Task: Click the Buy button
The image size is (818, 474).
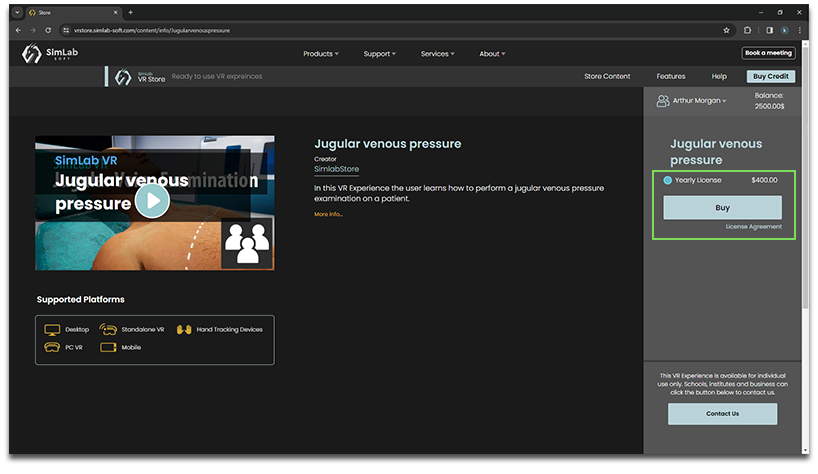Action: (722, 208)
